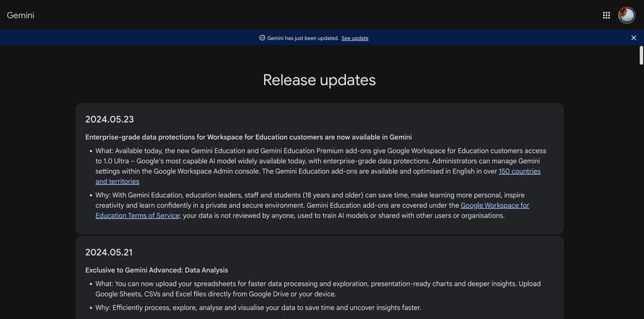This screenshot has height=319, width=644.
Task: Click the "Release updates" page heading
Action: tap(319, 80)
